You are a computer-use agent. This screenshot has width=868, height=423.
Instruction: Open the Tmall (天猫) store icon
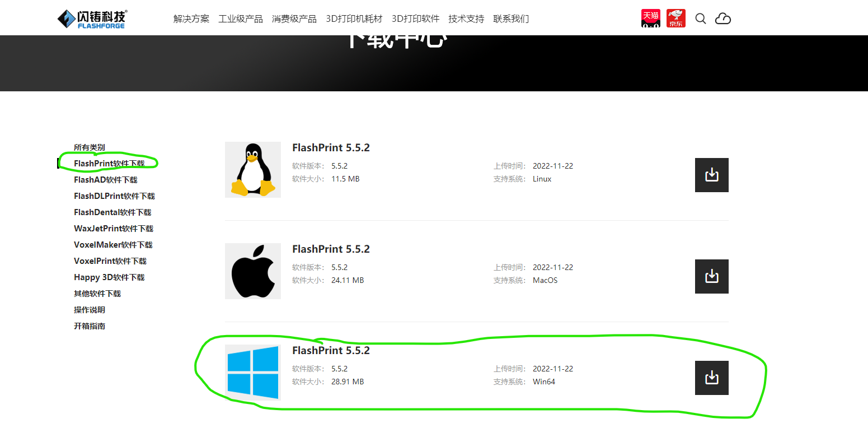coord(650,18)
